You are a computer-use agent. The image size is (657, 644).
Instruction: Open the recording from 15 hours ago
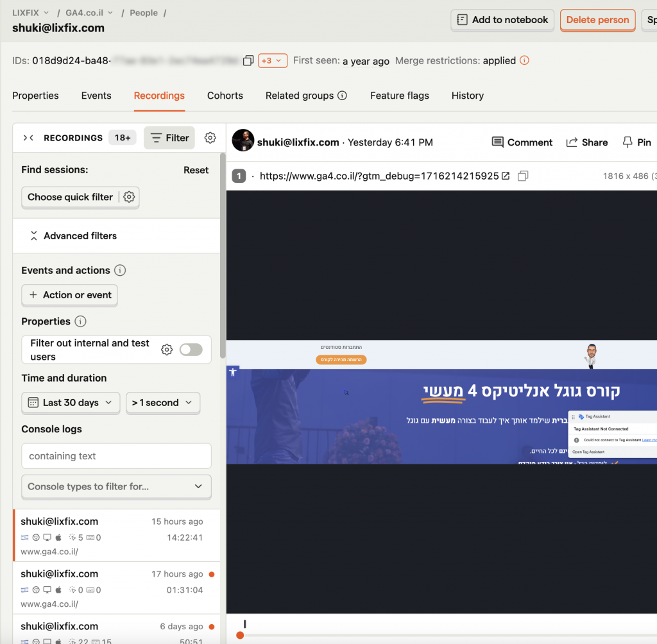(117, 536)
